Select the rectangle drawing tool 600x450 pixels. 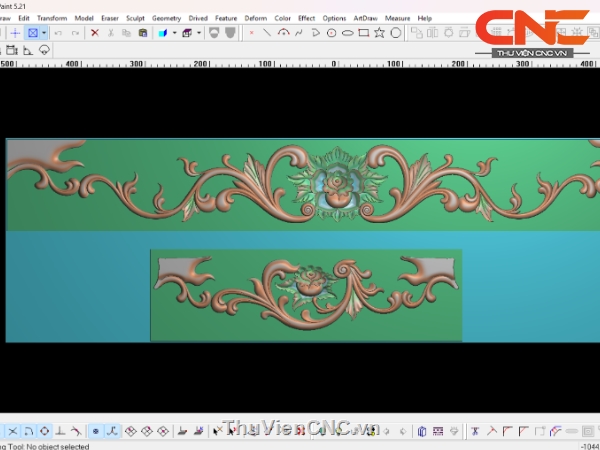tap(364, 33)
